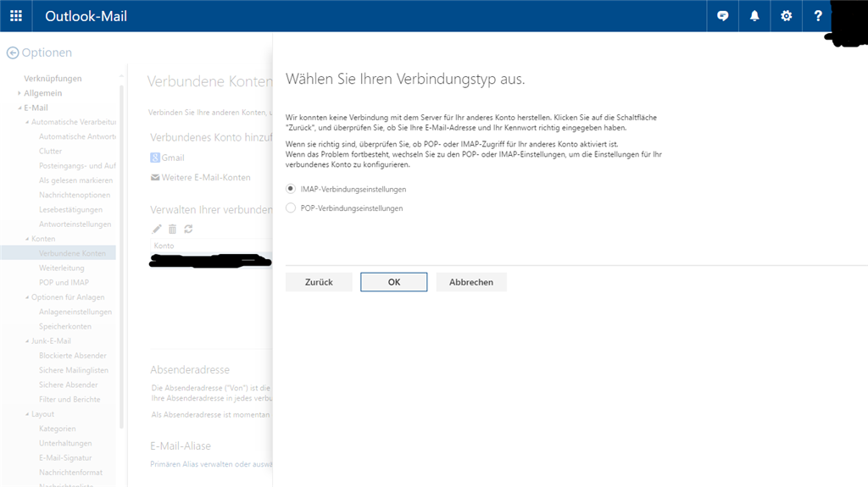Image resolution: width=868 pixels, height=487 pixels.
Task: Open the help question mark icon
Action: pyautogui.click(x=818, y=16)
